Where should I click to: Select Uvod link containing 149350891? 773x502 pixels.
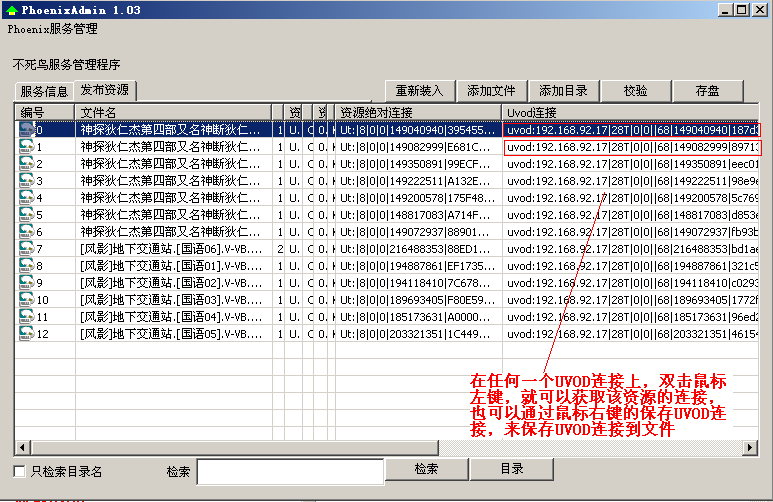pyautogui.click(x=631, y=164)
